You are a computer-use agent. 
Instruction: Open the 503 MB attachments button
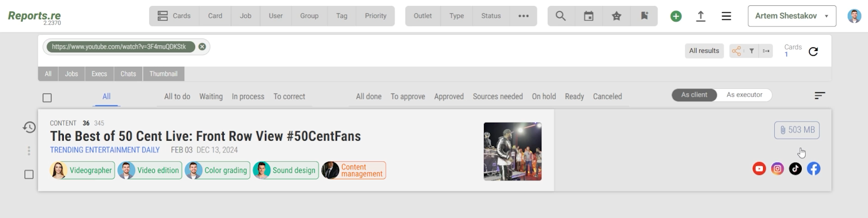point(797,130)
